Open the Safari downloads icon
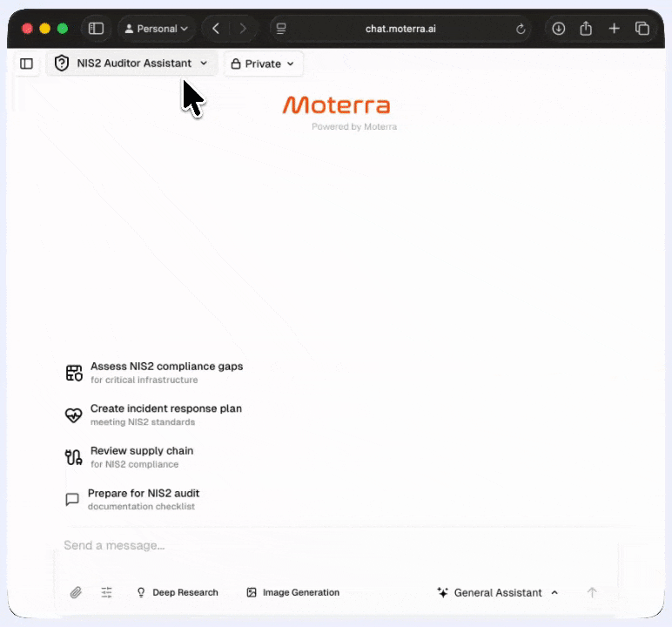672x627 pixels. tap(559, 29)
